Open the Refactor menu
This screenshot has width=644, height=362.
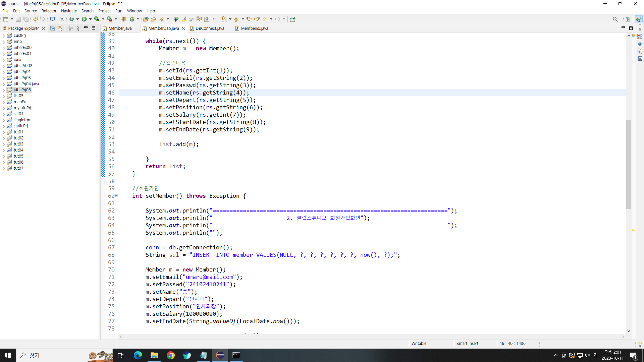point(49,11)
